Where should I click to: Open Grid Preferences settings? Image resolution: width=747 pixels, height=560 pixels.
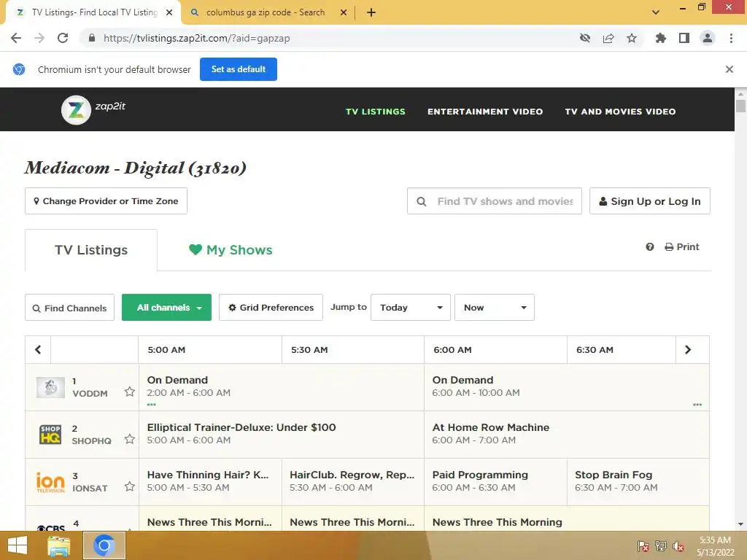[271, 308]
